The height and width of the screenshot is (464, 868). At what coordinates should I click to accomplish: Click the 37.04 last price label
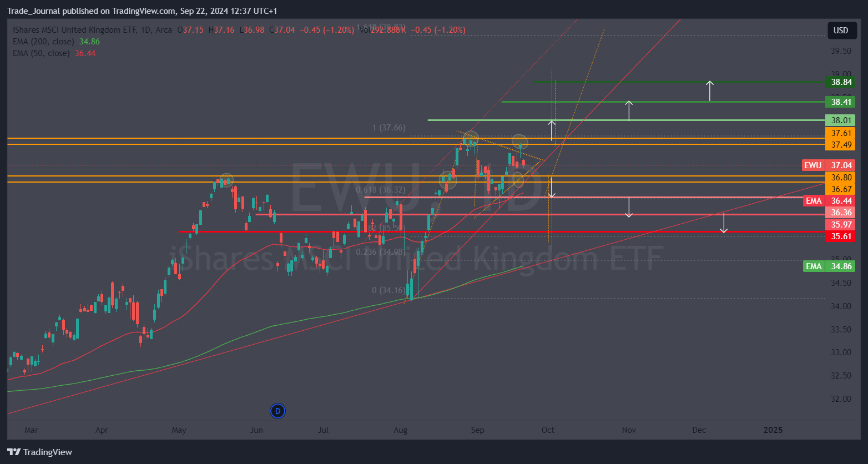click(841, 165)
